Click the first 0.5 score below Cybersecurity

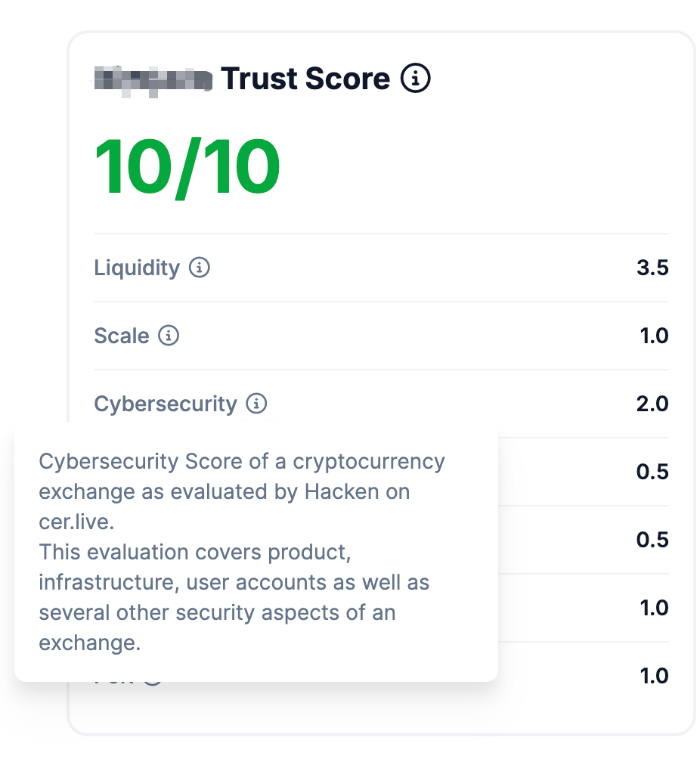pyautogui.click(x=652, y=472)
